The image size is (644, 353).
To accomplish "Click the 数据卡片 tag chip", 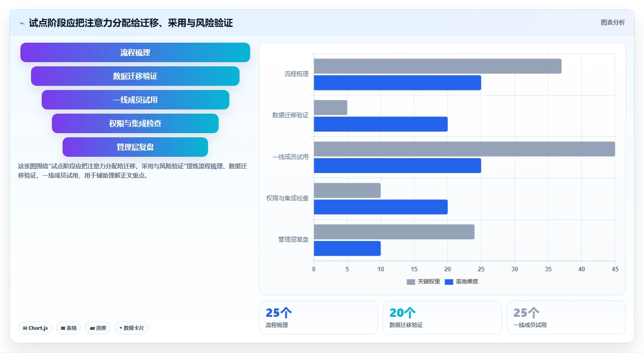I will coord(132,328).
